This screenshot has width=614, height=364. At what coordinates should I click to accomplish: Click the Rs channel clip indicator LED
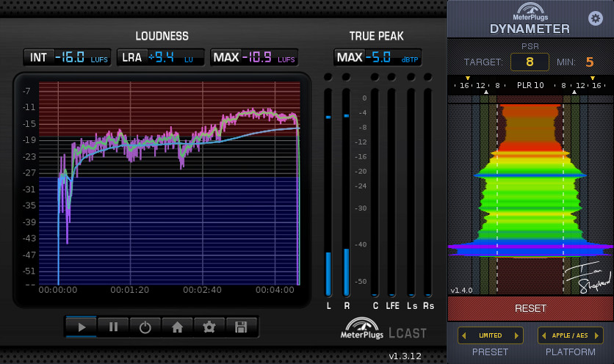(x=428, y=77)
